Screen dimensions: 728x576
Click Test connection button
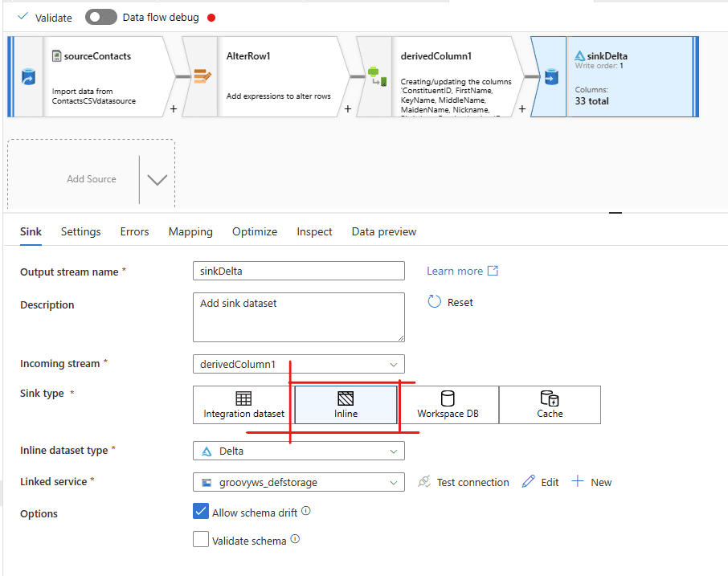(464, 482)
